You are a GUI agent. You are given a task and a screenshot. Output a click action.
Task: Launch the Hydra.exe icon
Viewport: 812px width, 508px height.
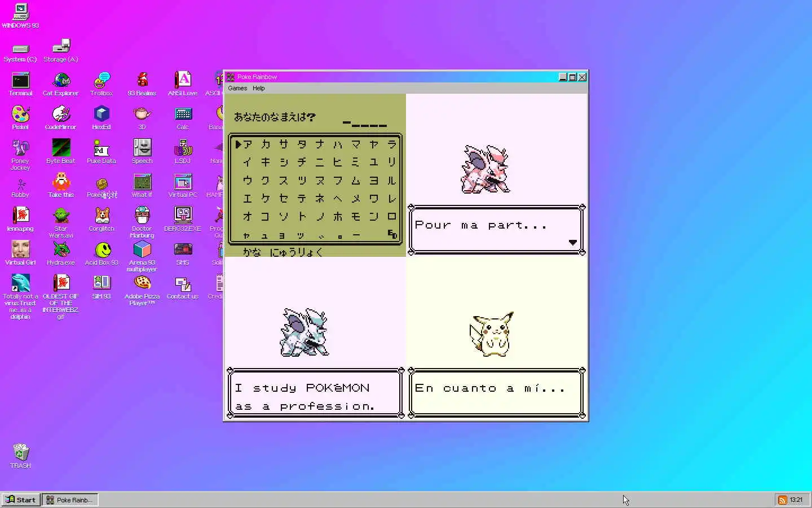[61, 253]
